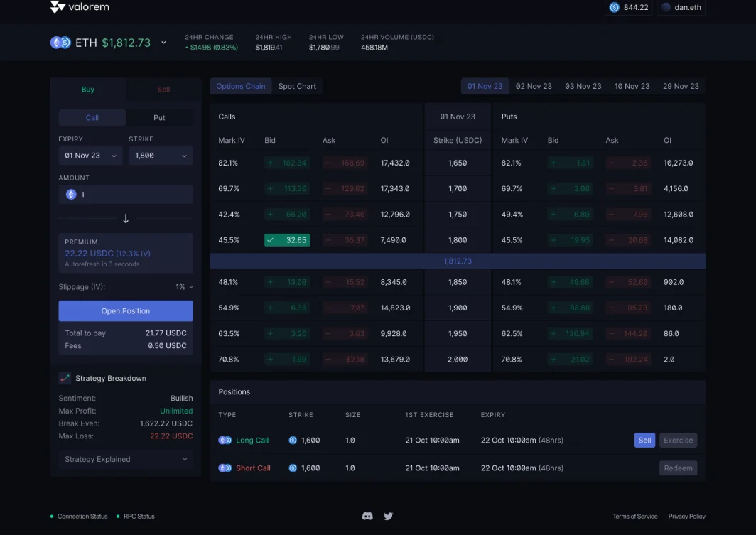Select the 02 Nov 23 expiry tab

click(534, 86)
